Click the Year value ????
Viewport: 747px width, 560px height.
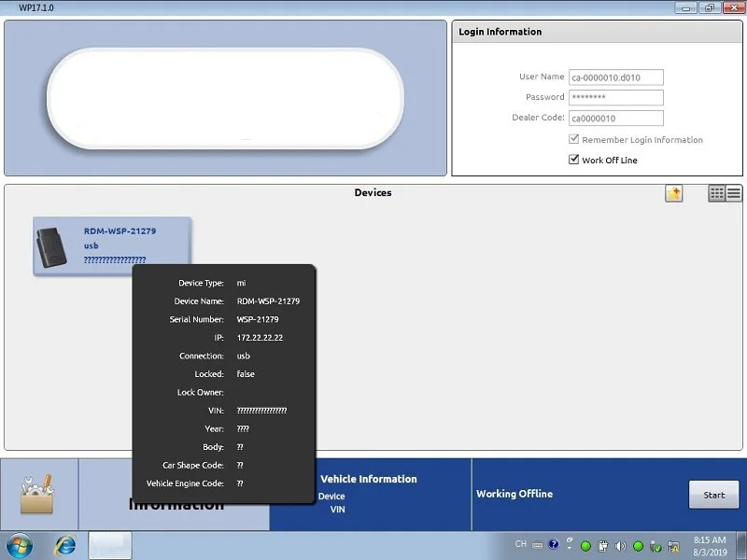pos(243,429)
